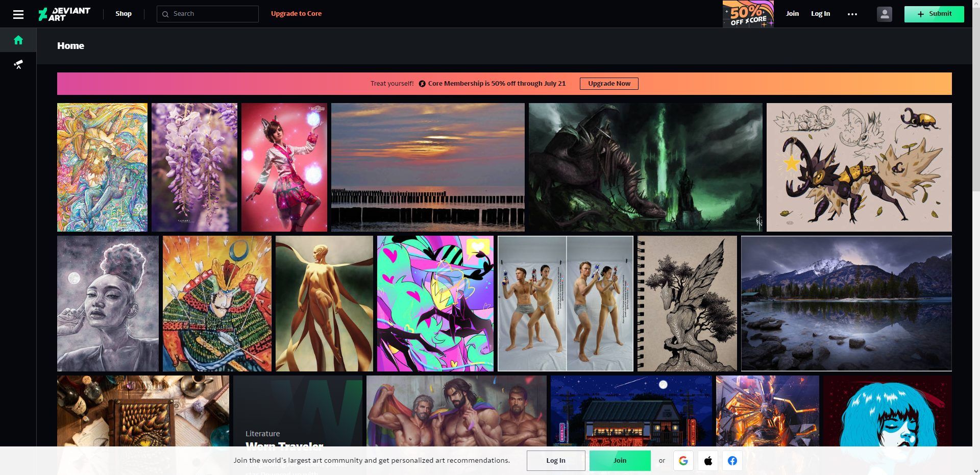Open the pixel art night shop artwork
This screenshot has width=980, height=475.
[x=631, y=411]
